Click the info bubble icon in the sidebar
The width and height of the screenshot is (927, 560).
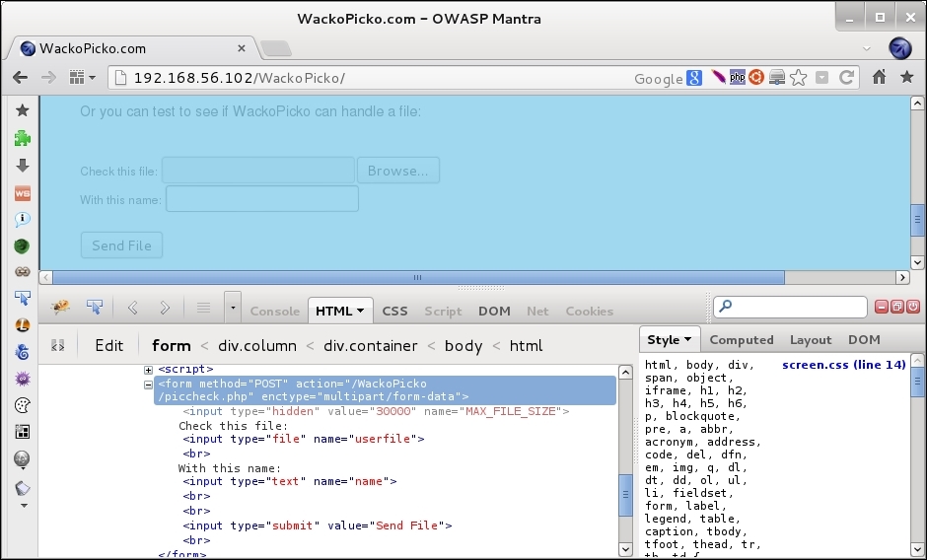[23, 220]
